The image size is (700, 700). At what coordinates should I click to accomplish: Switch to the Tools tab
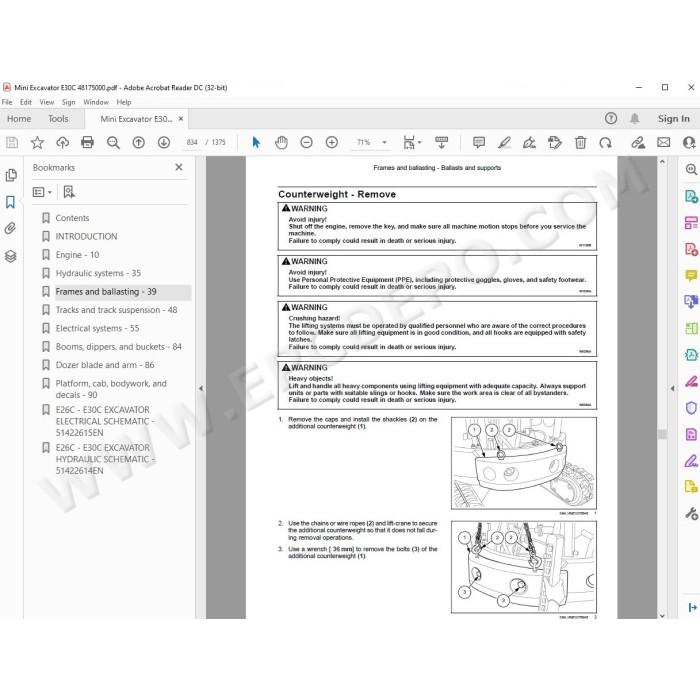pyautogui.click(x=58, y=119)
